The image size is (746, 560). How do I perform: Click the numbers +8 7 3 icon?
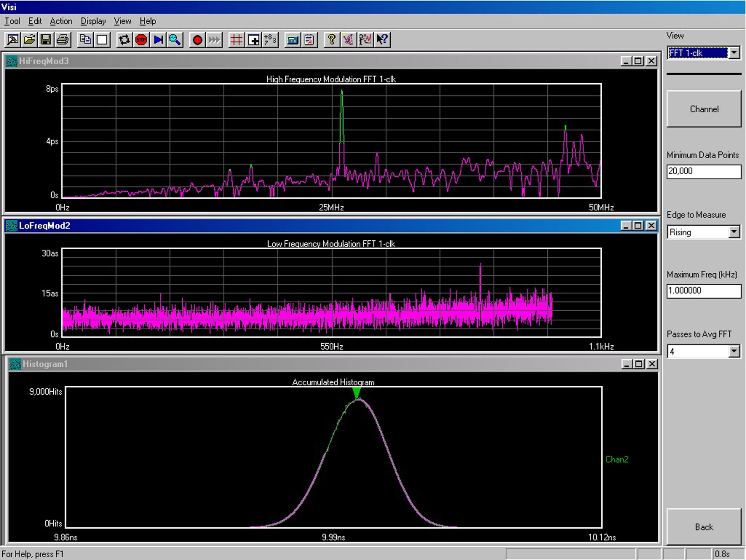270,40
